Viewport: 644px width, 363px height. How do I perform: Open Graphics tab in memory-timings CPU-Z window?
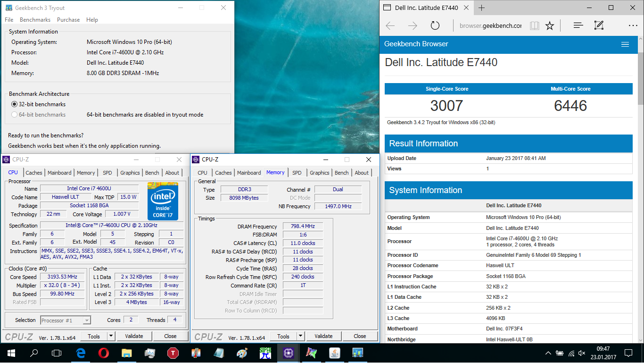(x=320, y=173)
